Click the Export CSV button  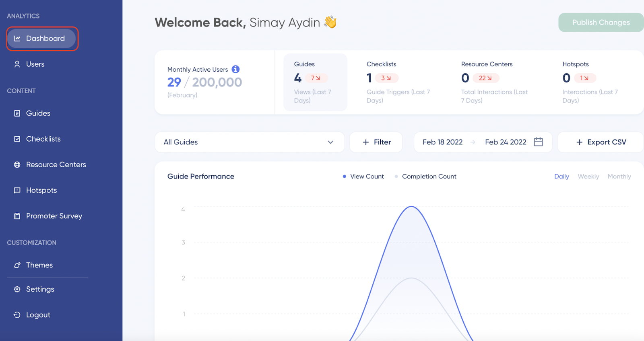click(x=601, y=142)
